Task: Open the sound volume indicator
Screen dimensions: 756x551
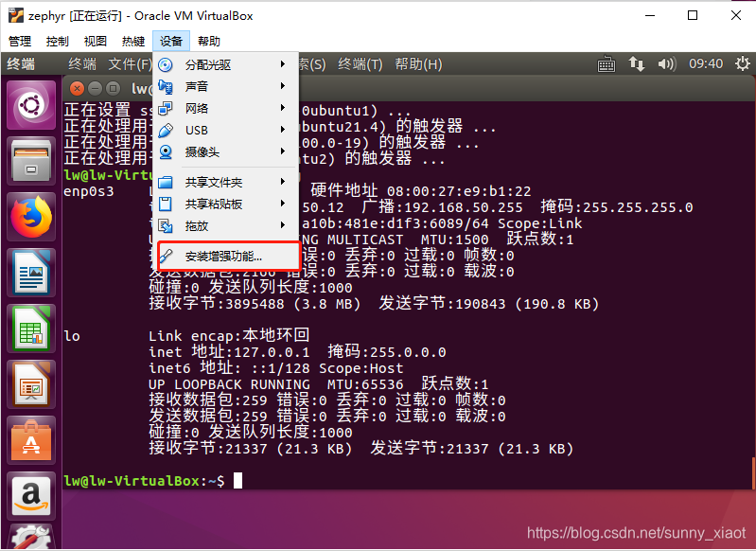Action: 667,63
